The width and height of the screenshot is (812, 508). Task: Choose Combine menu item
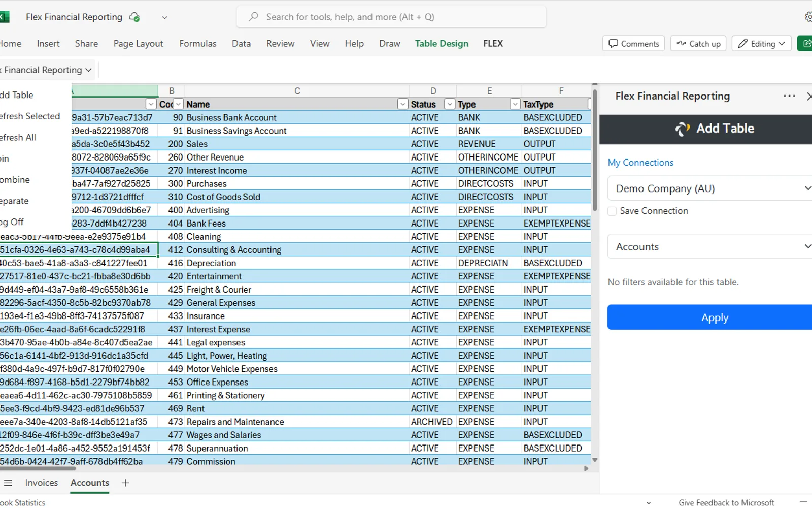[15, 180]
